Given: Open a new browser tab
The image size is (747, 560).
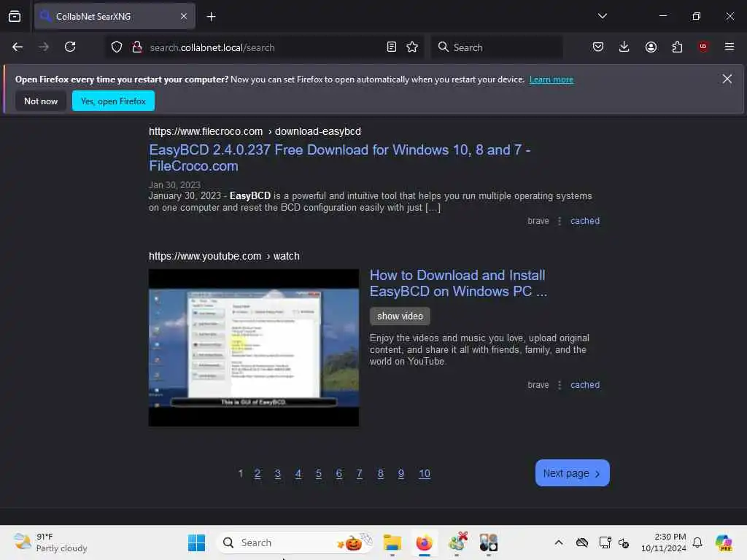Looking at the screenshot, I should (x=211, y=17).
